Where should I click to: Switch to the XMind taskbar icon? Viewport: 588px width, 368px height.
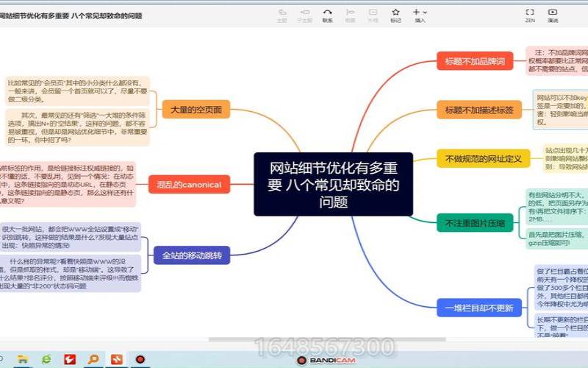(117, 359)
